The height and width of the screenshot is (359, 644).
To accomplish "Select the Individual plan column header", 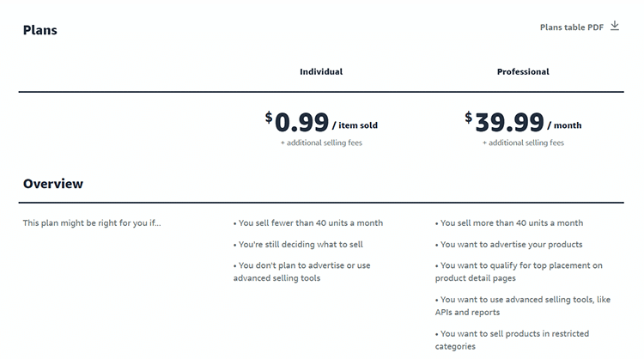I will point(321,72).
